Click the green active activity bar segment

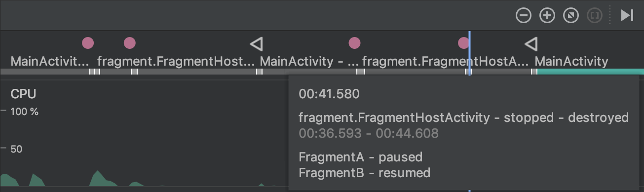[590, 72]
